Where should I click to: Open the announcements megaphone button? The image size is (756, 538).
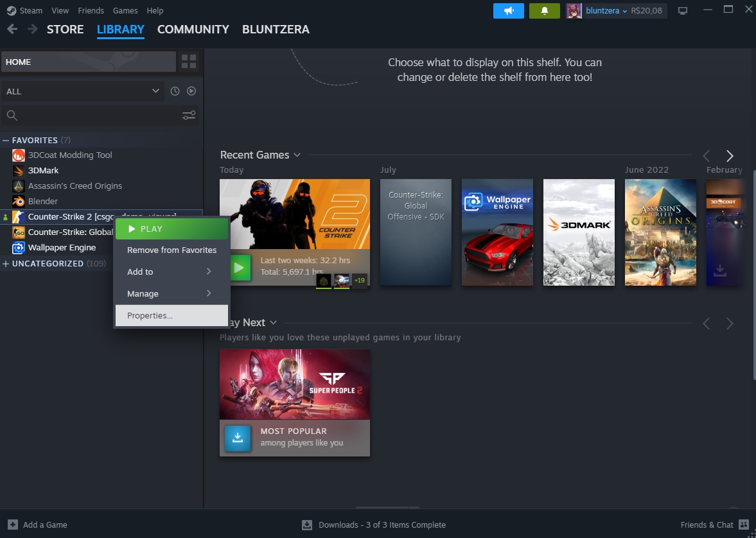tap(508, 11)
